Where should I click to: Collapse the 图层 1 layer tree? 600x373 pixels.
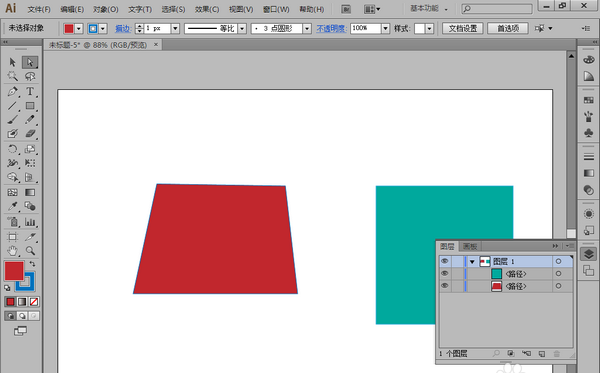pyautogui.click(x=472, y=262)
